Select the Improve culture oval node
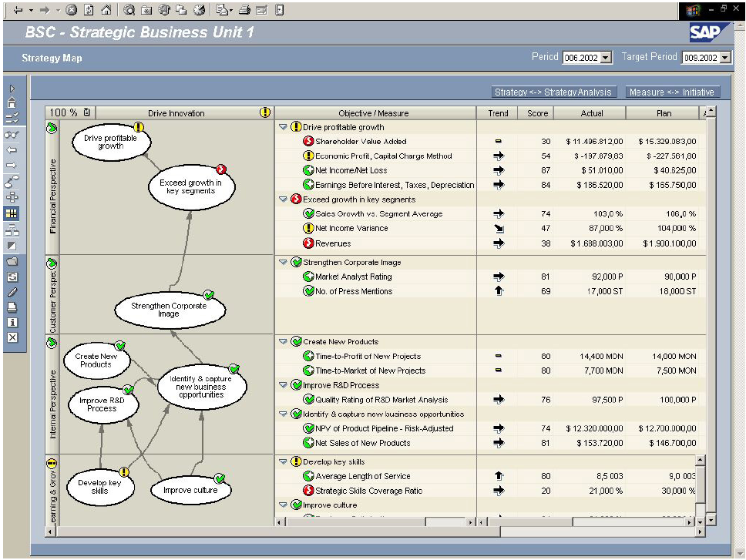The height and width of the screenshot is (560, 746). coord(191,490)
